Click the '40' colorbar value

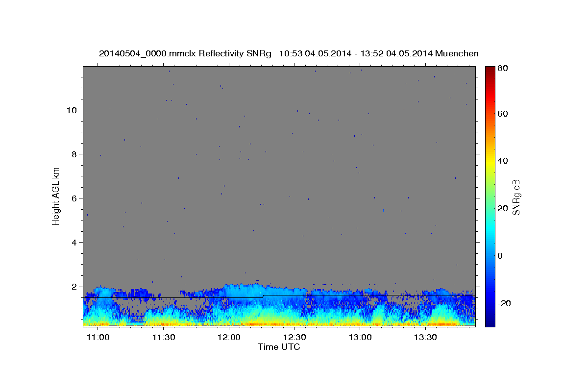pos(503,161)
